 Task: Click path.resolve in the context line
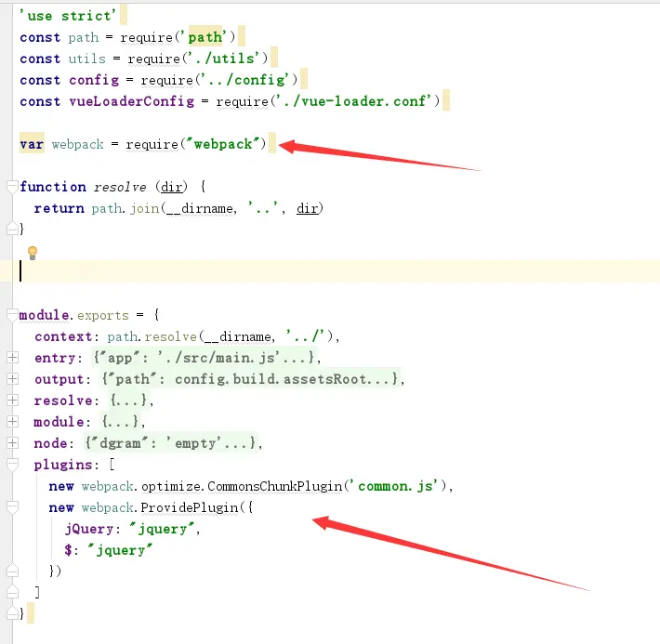pos(152,336)
